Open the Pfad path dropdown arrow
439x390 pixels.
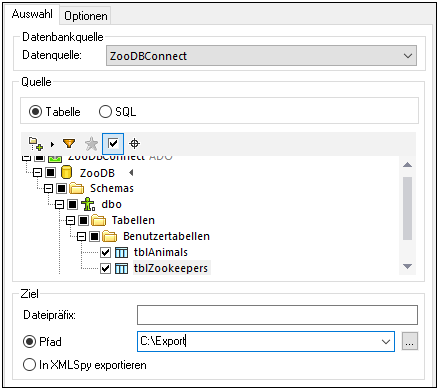tap(386, 342)
